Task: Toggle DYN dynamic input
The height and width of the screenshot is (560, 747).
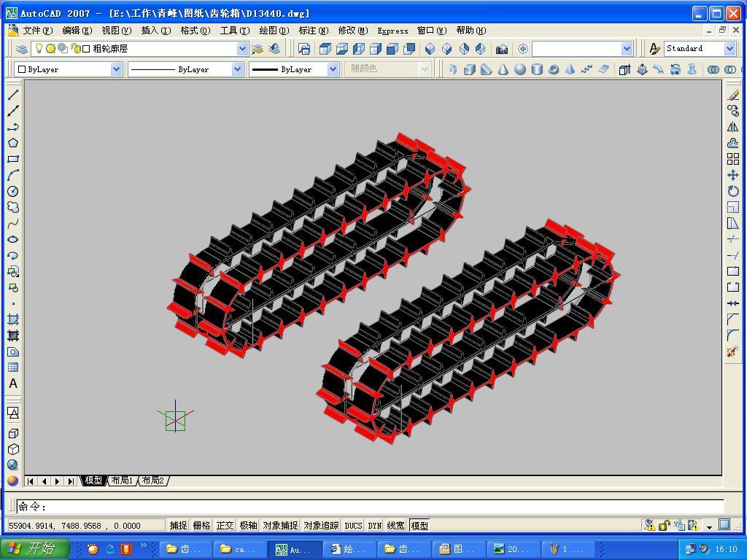Action: [x=375, y=525]
